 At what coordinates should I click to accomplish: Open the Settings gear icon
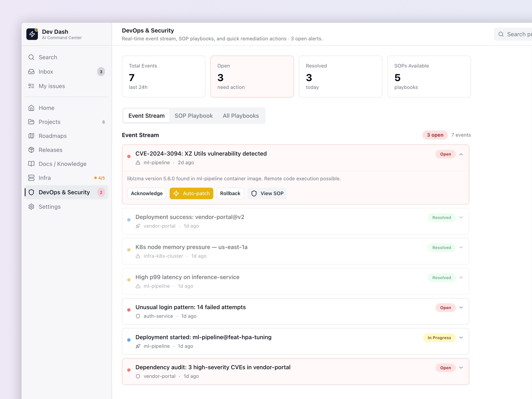tap(32, 207)
